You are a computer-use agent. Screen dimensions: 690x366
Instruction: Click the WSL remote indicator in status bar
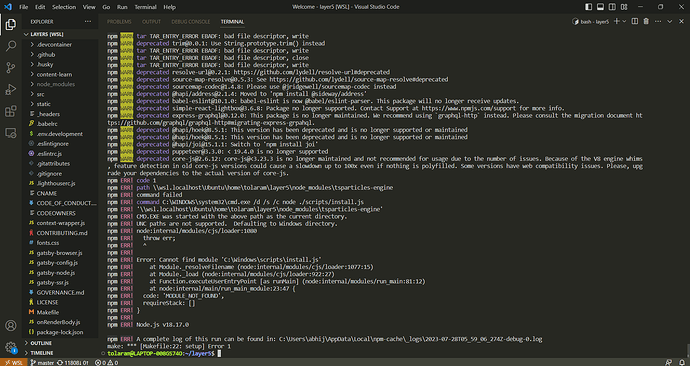tap(13, 362)
